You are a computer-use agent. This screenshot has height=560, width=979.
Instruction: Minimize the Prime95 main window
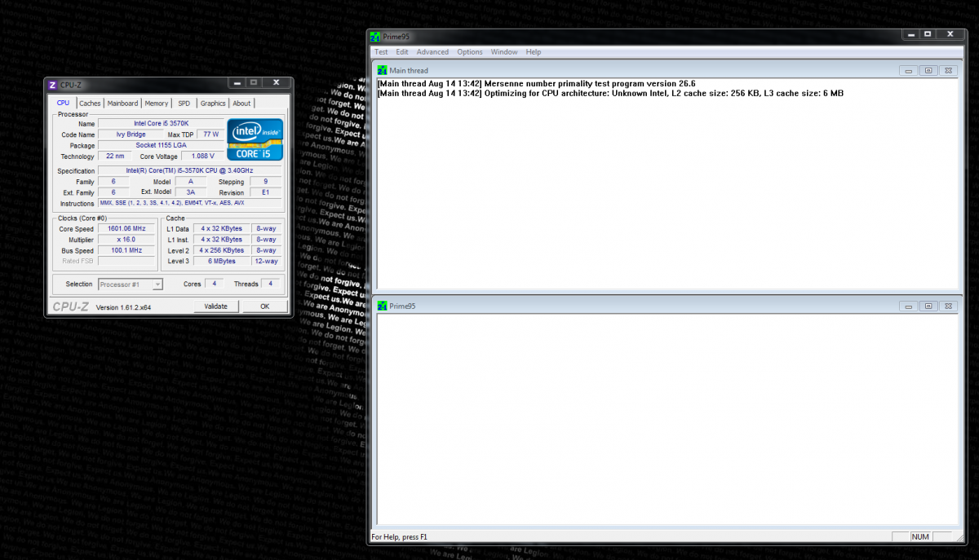tap(911, 34)
